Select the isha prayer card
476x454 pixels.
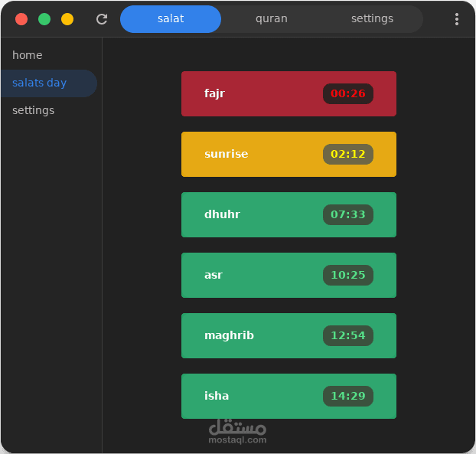click(x=289, y=396)
